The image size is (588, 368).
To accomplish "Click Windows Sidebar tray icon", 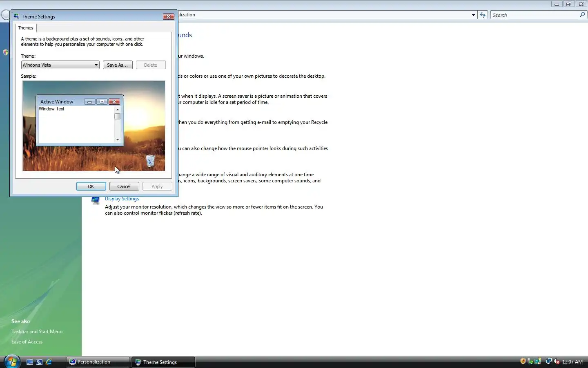I will click(538, 361).
